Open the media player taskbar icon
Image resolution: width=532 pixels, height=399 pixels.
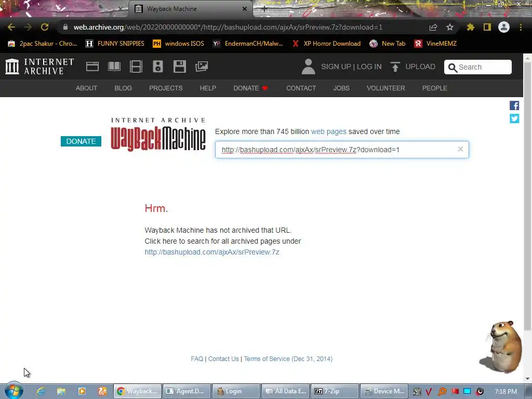tap(82, 391)
